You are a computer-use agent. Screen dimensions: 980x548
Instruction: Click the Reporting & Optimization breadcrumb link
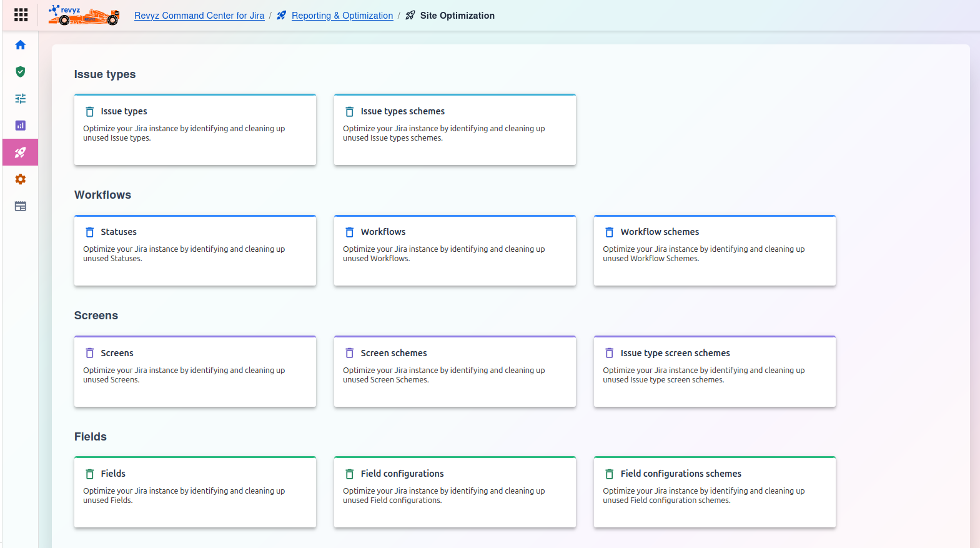click(x=342, y=16)
